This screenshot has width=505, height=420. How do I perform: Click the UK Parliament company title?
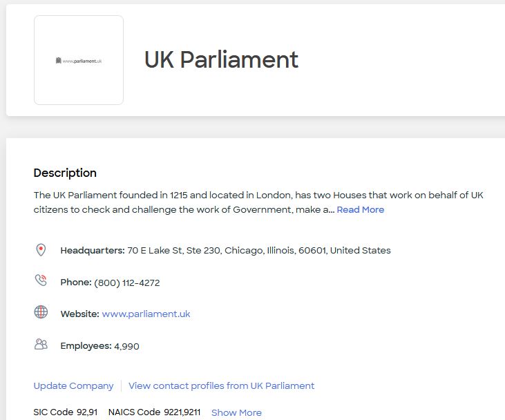coord(221,60)
